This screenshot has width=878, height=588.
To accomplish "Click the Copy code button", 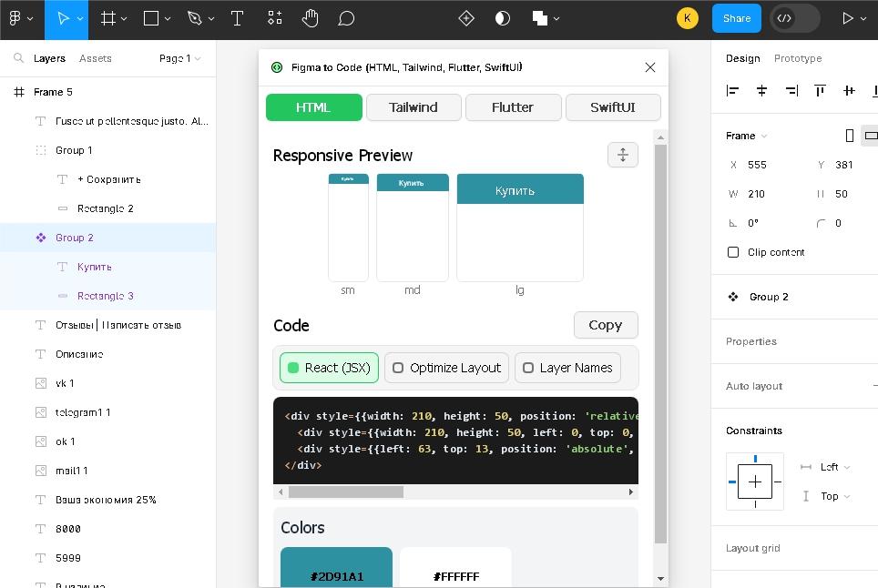I will tap(606, 325).
